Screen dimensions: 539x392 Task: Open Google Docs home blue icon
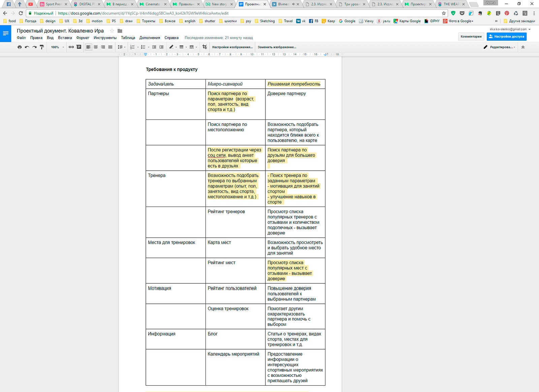[5, 33]
